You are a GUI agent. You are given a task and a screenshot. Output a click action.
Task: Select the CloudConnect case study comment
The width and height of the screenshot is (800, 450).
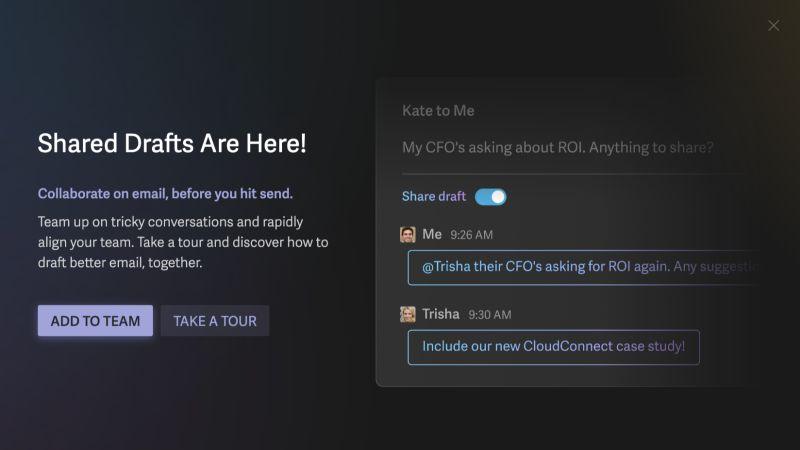554,347
